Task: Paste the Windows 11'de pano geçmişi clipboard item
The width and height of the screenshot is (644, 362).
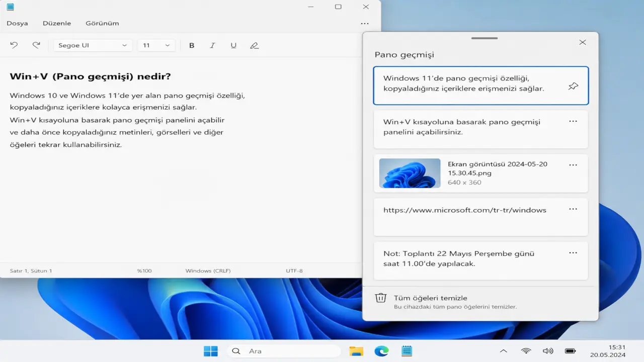Action: tap(481, 85)
